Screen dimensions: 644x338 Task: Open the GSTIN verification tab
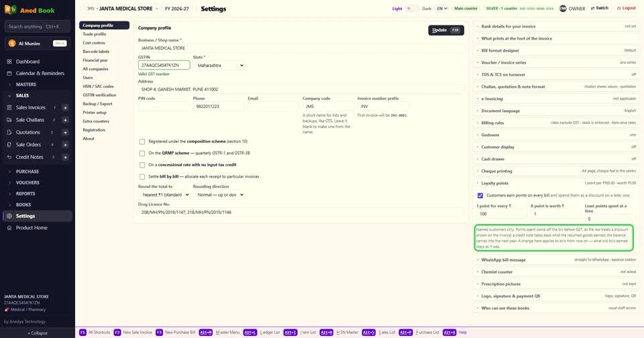click(104, 95)
